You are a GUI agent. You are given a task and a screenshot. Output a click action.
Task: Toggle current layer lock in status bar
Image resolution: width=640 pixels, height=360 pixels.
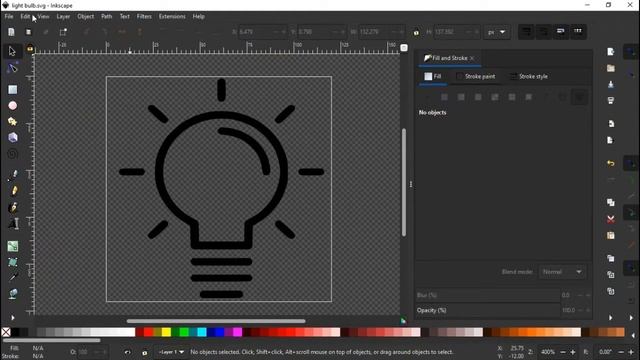(144, 353)
